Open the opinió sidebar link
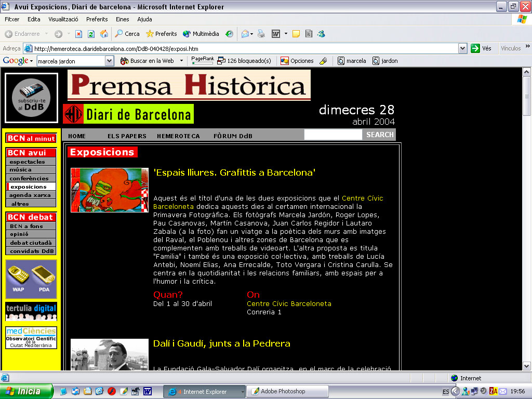This screenshot has width=532, height=399. (31, 234)
